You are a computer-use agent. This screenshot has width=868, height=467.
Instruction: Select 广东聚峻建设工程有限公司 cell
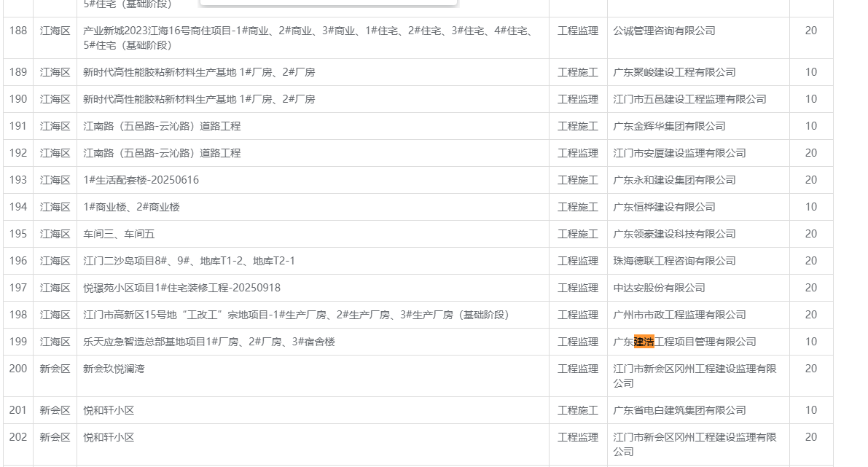click(674, 72)
